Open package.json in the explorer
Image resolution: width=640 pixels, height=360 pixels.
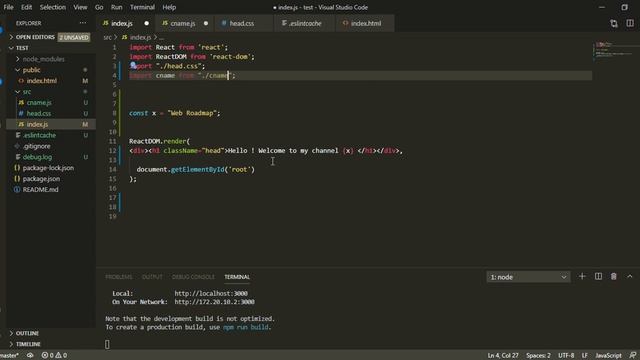[51, 179]
